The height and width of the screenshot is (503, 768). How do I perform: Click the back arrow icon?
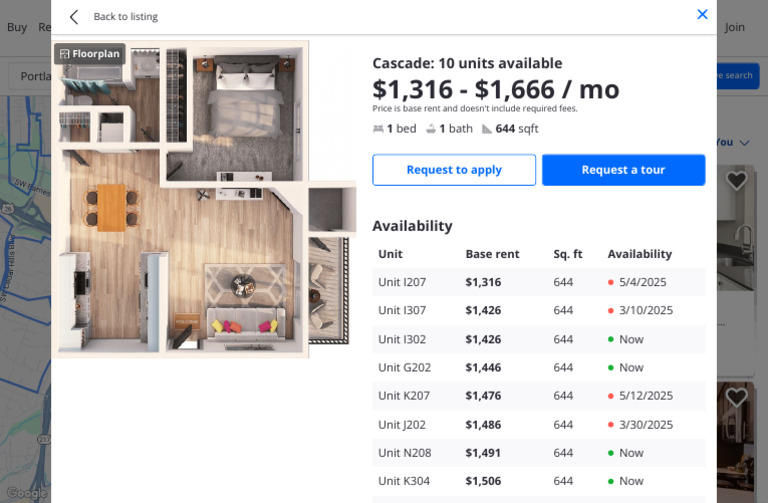pos(74,16)
